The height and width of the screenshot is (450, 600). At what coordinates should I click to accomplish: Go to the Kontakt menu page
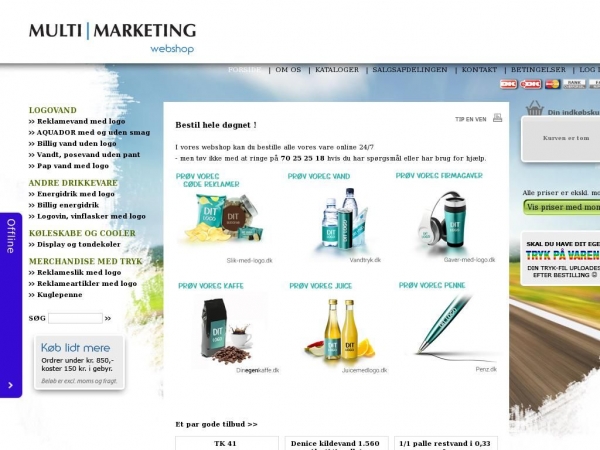[478, 70]
